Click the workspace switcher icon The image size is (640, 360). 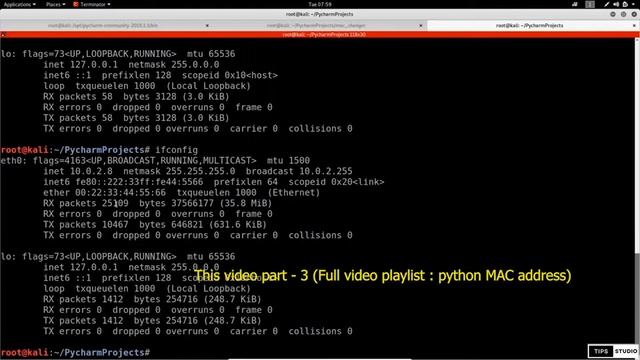[590, 4]
